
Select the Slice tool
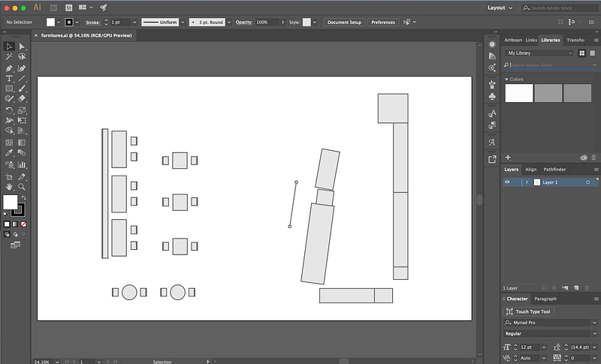coord(22,177)
